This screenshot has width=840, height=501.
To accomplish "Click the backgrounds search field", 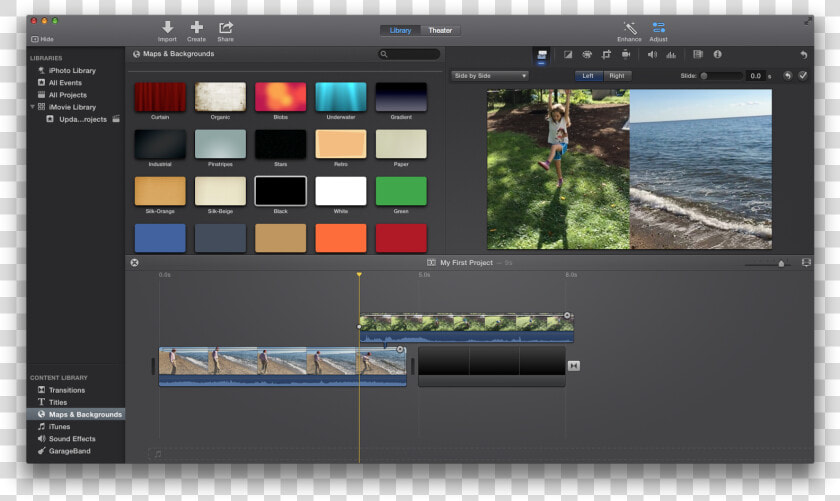I will (409, 54).
